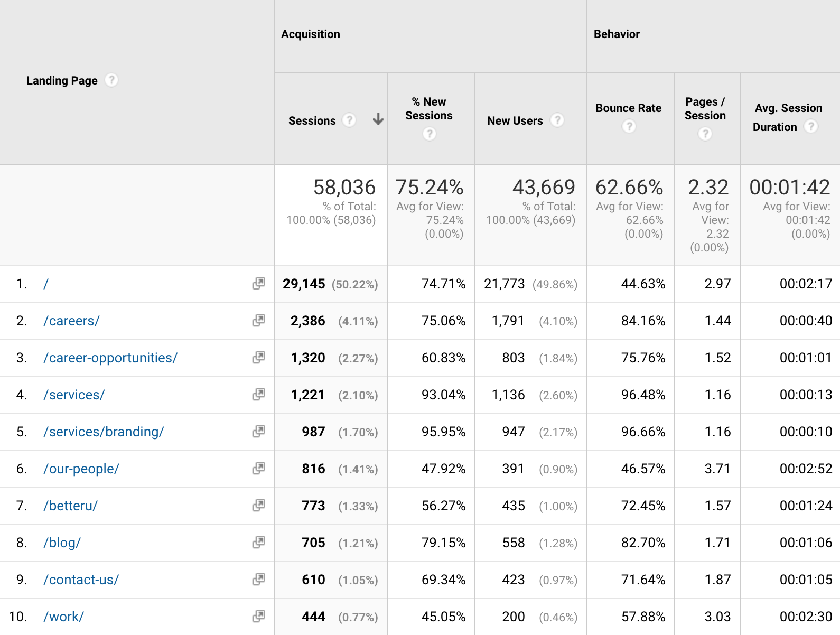Open help tooltip for Landing Page
The width and height of the screenshot is (840, 635).
tap(111, 80)
